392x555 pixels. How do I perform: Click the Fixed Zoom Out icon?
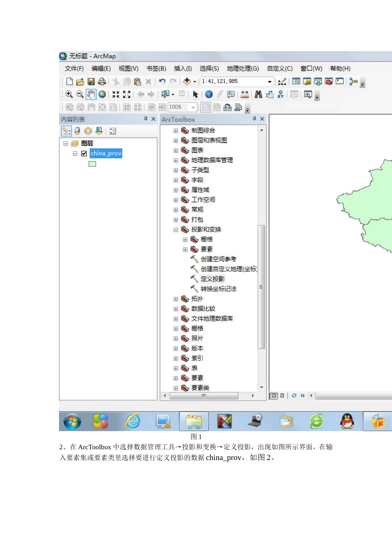click(x=127, y=94)
